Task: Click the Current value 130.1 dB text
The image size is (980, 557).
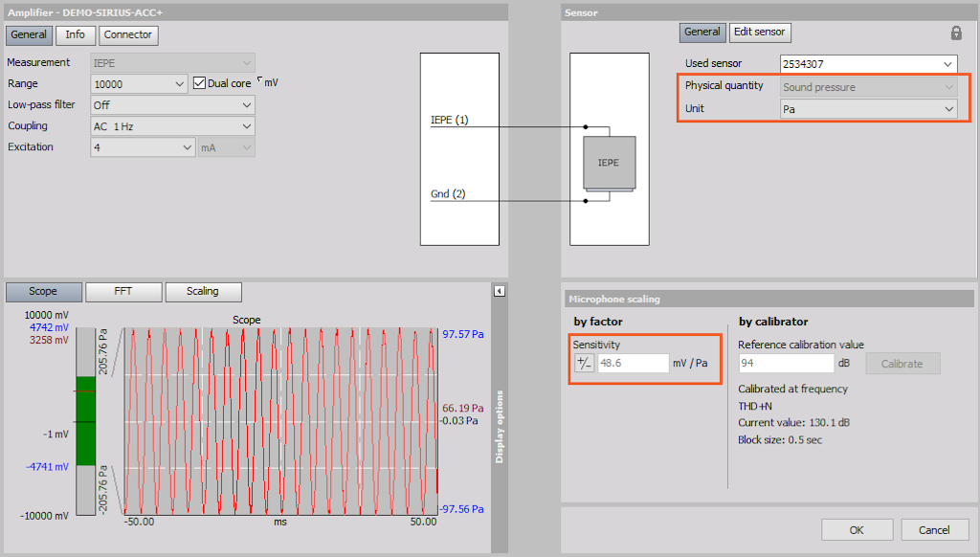Action: pos(793,423)
